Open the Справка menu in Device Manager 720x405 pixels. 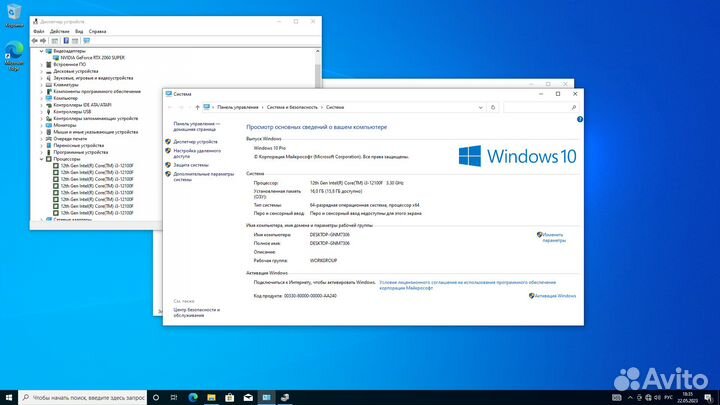tap(97, 31)
